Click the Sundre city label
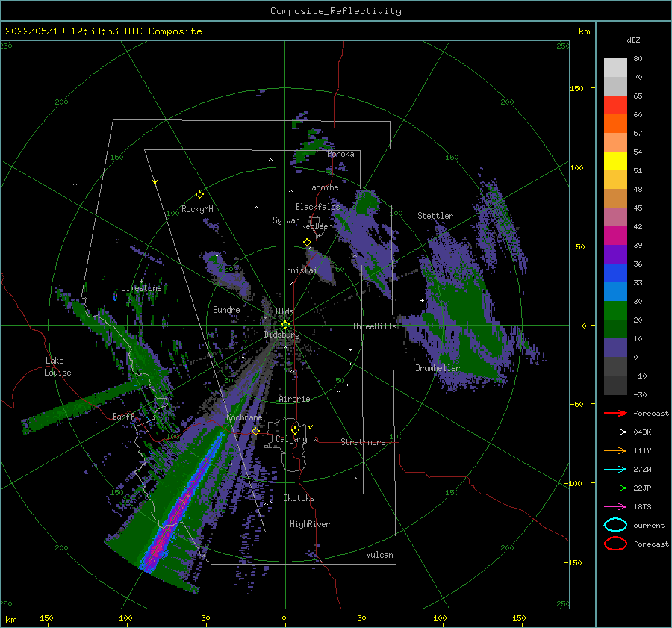This screenshot has width=672, height=628. pyautogui.click(x=226, y=309)
